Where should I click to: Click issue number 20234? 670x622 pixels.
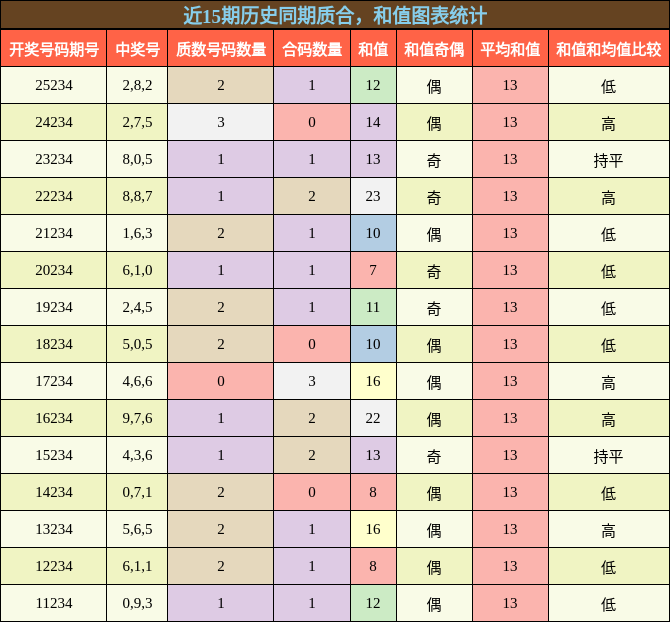54,270
